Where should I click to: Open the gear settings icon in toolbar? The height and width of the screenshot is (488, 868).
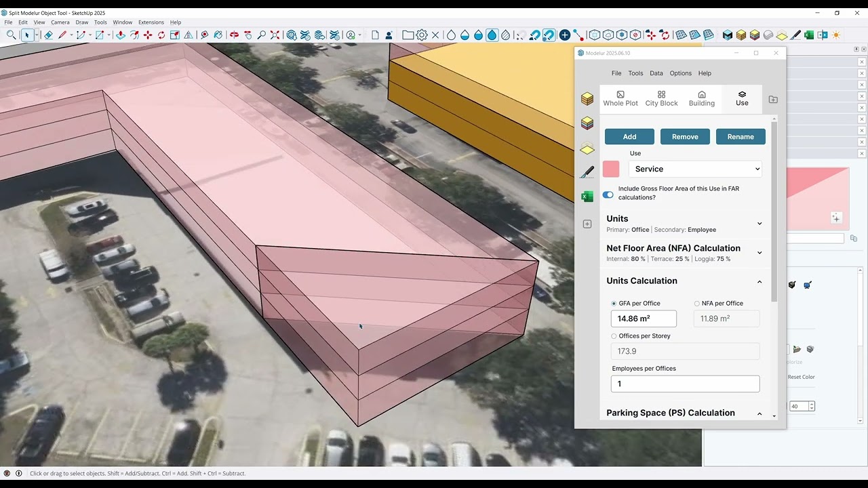[422, 35]
